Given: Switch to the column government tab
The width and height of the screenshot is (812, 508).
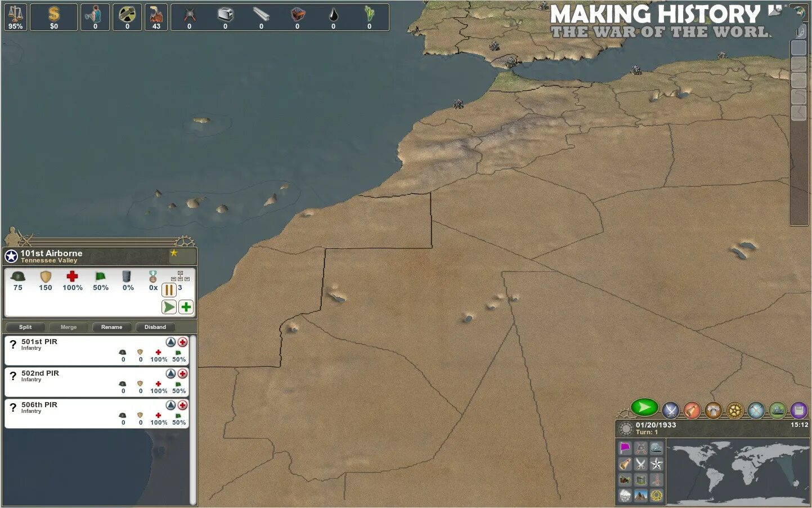Looking at the screenshot, I should 712,410.
